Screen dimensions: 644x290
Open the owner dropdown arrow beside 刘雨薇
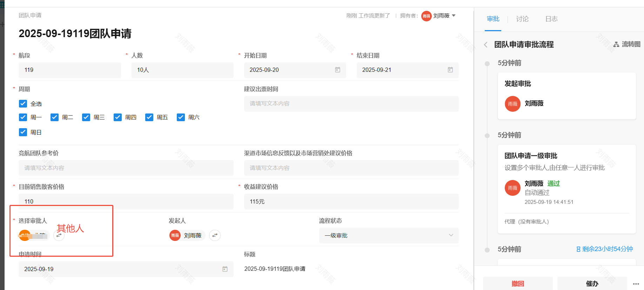[x=454, y=16]
